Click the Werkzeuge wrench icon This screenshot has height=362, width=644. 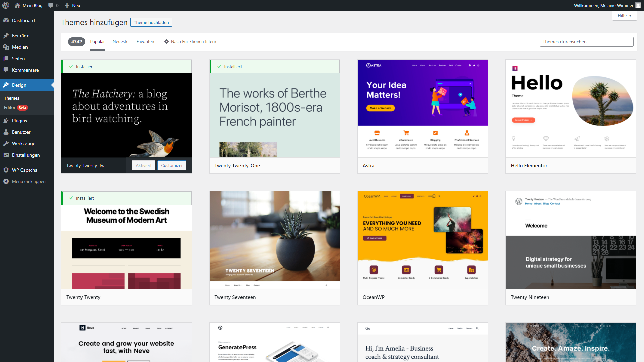(x=6, y=143)
